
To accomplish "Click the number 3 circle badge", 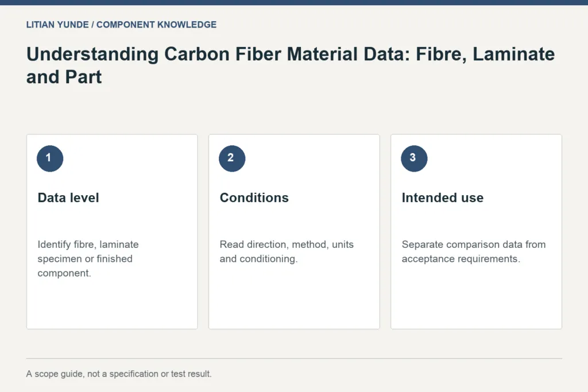I will coord(415,158).
